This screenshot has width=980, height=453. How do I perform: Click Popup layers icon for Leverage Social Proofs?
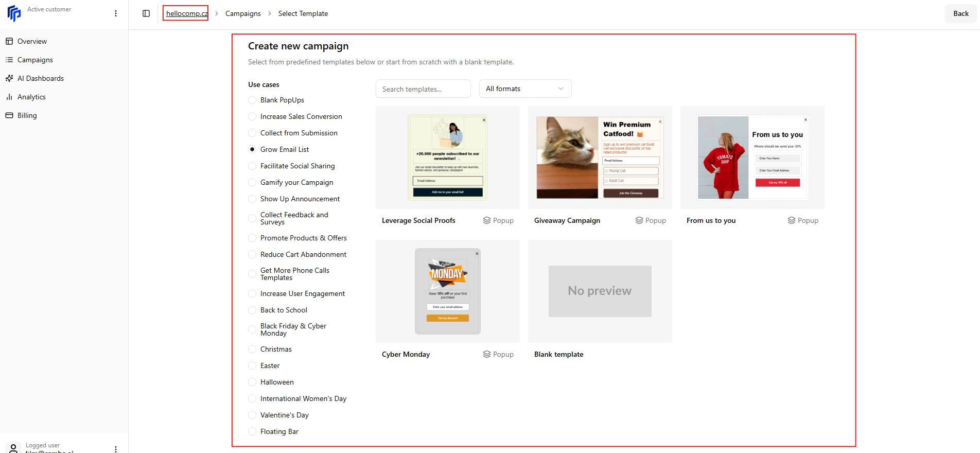pyautogui.click(x=487, y=220)
